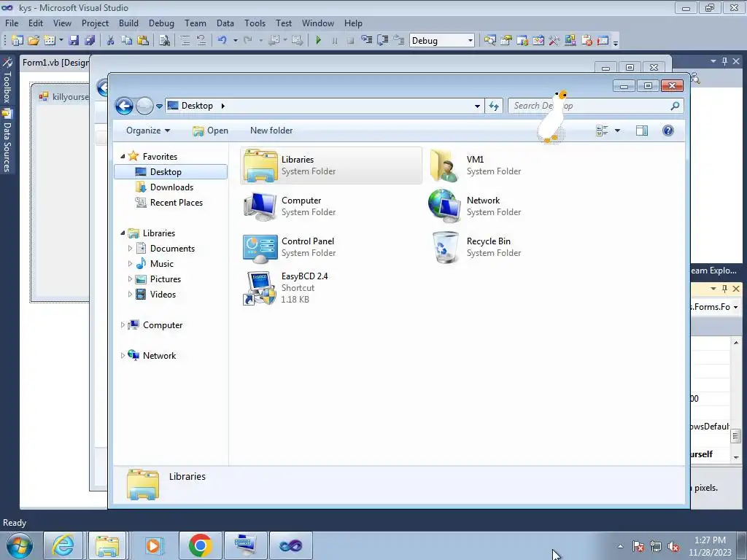This screenshot has height=560, width=747.
Task: Collapse the Libraries tree group
Action: point(123,233)
